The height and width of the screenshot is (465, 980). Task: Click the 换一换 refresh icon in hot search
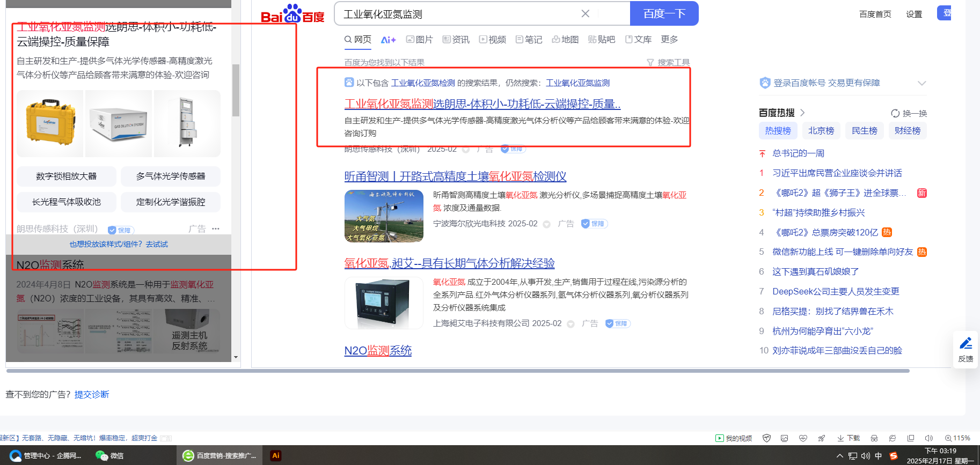tap(895, 113)
